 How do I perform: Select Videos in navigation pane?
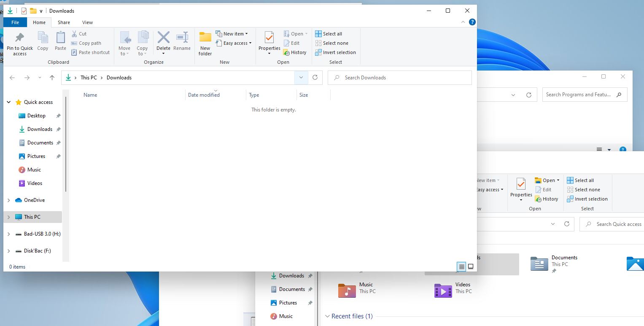[35, 183]
